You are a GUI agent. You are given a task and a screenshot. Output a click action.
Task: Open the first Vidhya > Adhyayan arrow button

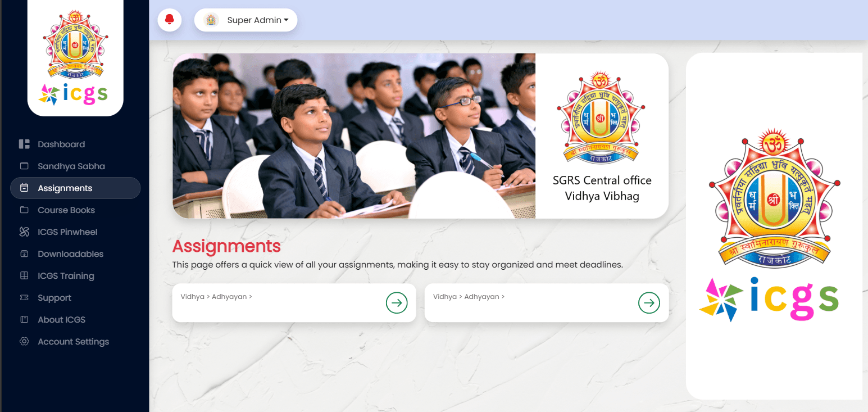(x=397, y=303)
